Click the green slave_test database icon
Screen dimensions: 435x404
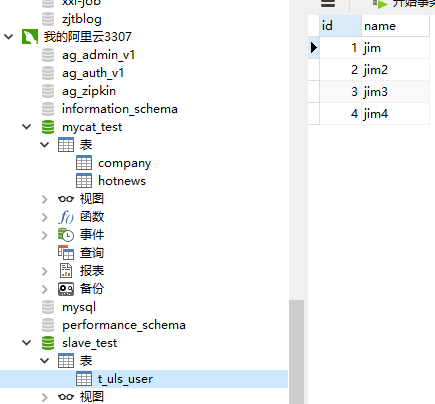pyautogui.click(x=48, y=343)
